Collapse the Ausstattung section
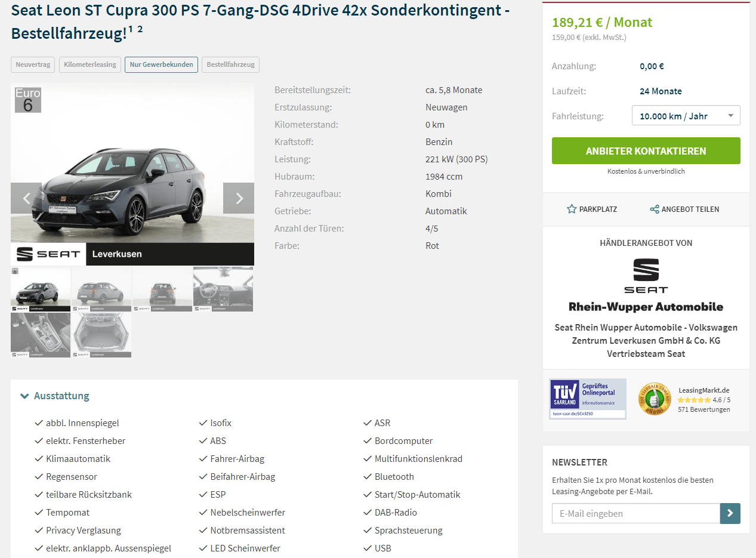Image resolution: width=756 pixels, height=558 pixels. coord(54,396)
